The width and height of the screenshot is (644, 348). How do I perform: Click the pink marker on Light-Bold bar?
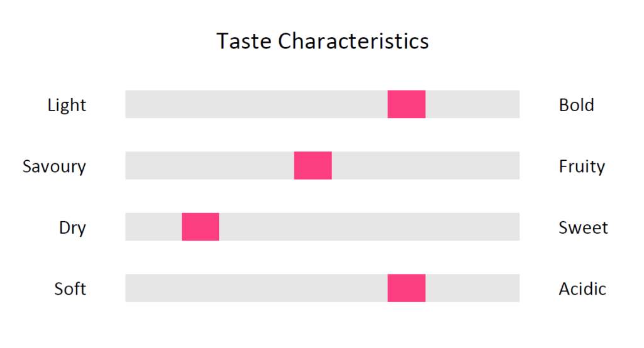406,104
